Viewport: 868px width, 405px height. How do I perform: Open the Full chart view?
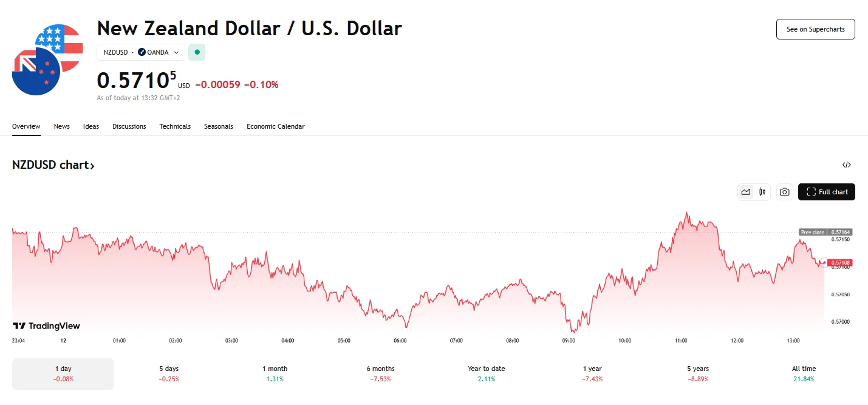(826, 192)
